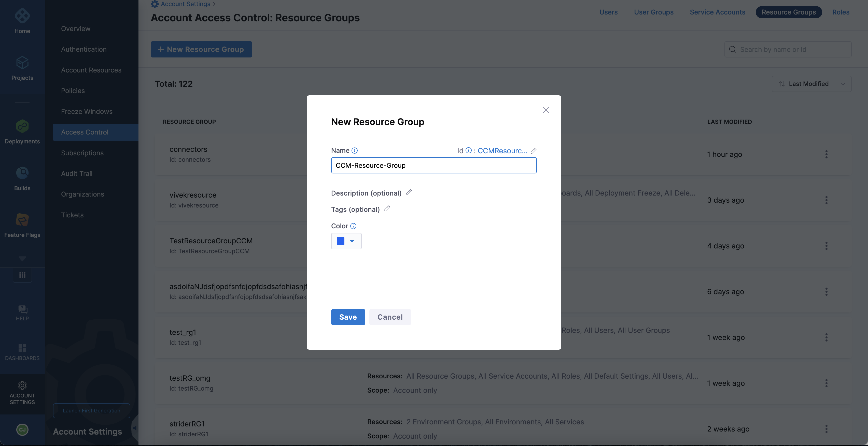Image resolution: width=868 pixels, height=446 pixels.
Task: Click the Save button
Action: 348,317
